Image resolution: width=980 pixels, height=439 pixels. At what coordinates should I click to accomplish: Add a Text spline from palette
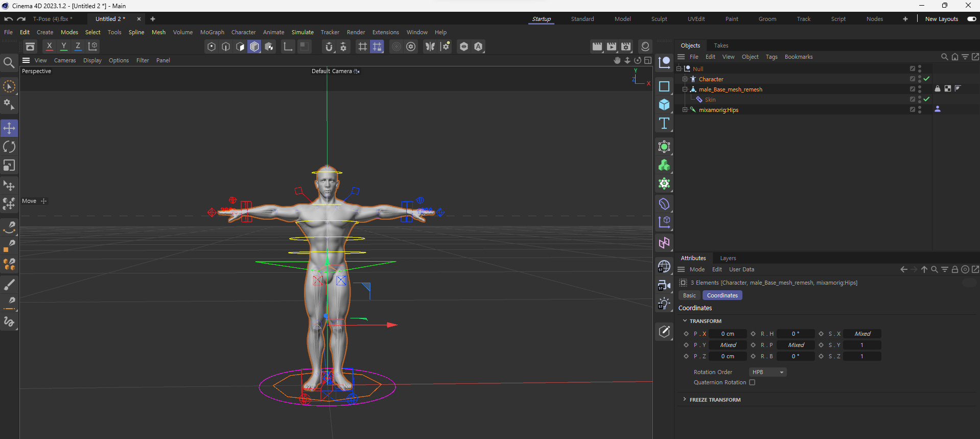(664, 123)
